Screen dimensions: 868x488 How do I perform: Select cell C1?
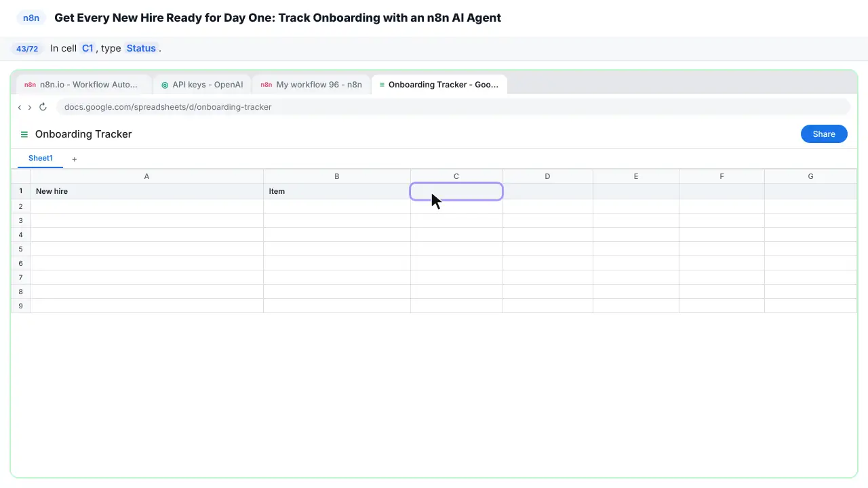pyautogui.click(x=456, y=191)
